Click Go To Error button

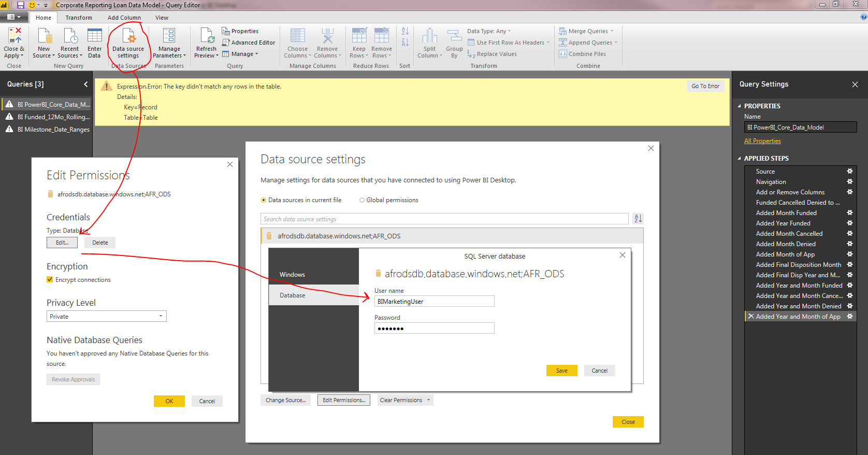point(705,86)
